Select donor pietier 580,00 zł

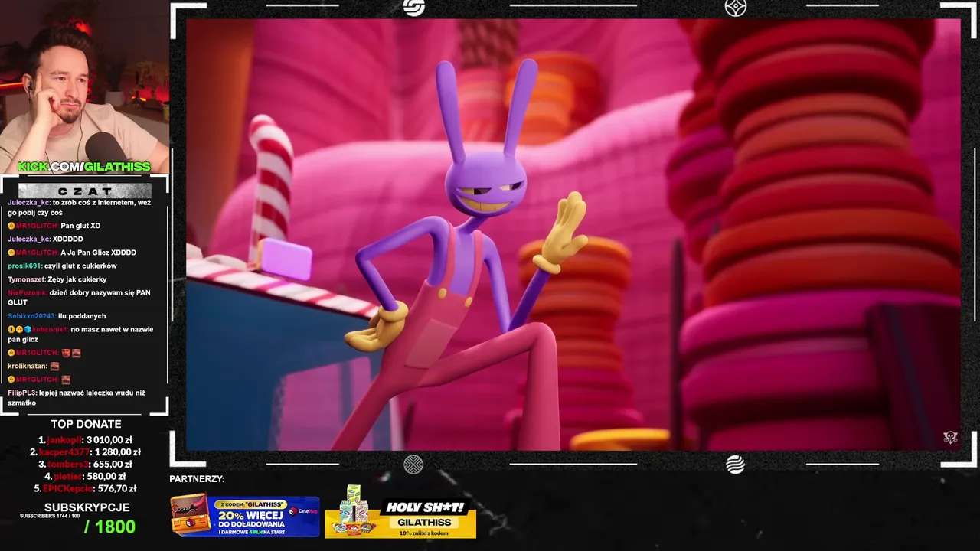[x=86, y=476]
